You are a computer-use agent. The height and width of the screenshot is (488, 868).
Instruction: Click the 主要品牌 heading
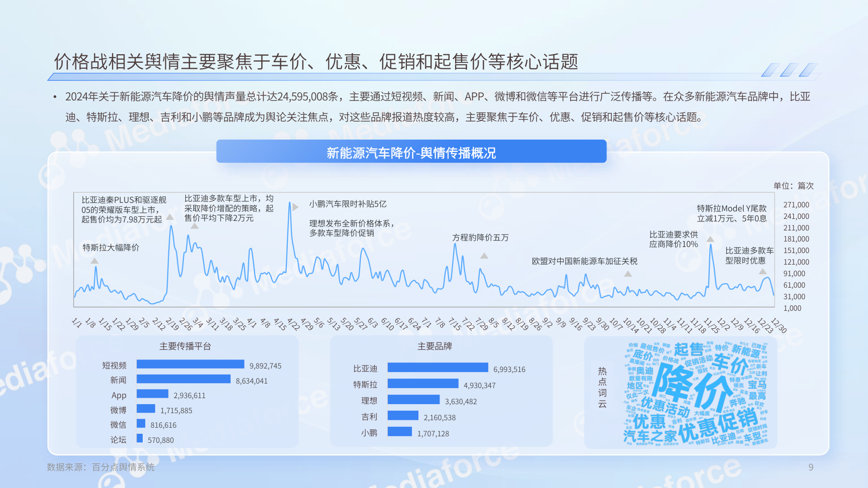(435, 346)
